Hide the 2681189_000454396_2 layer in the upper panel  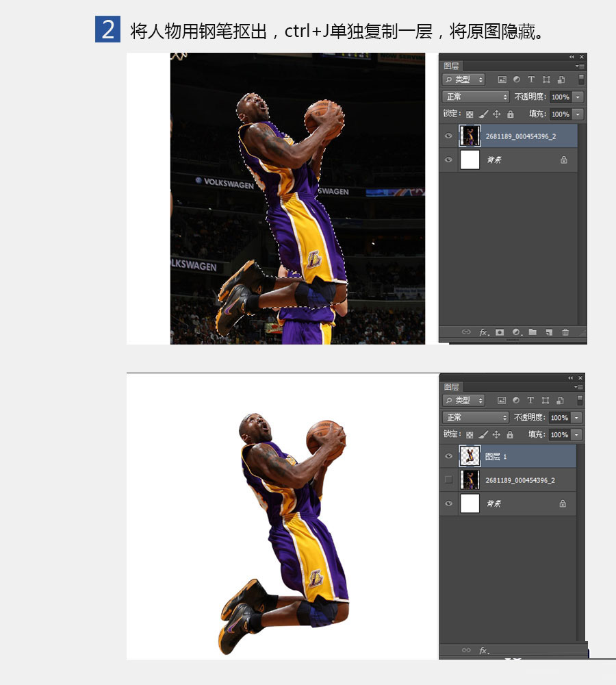[x=448, y=136]
